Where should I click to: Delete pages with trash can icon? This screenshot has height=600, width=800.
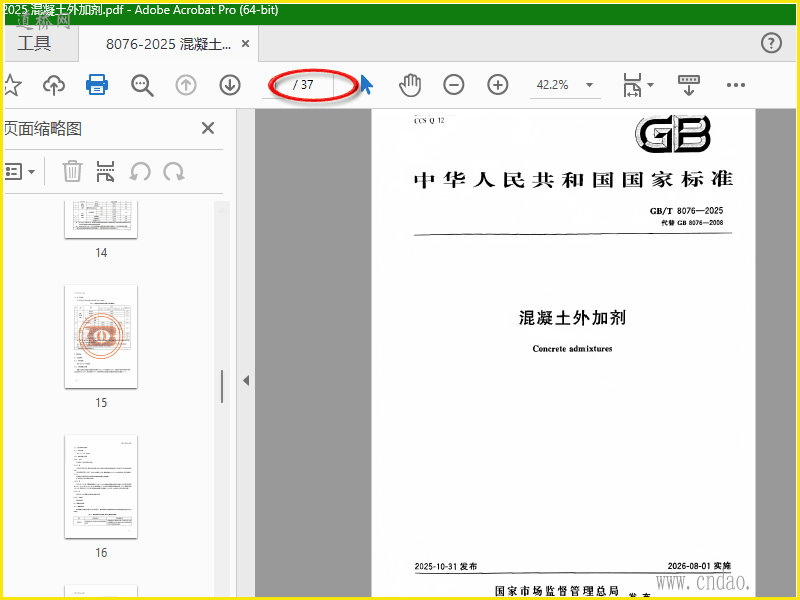coord(72,171)
